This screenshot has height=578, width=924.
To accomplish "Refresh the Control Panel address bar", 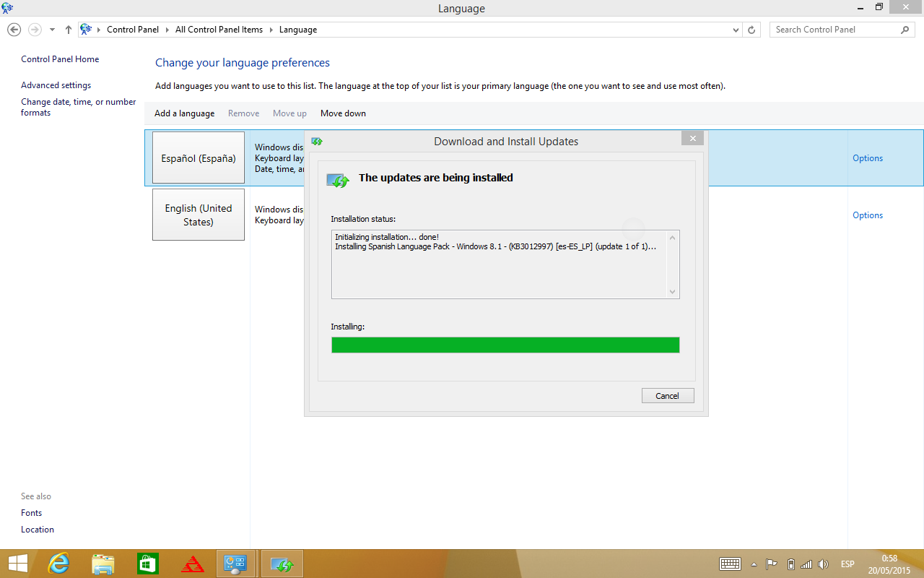I will point(751,30).
